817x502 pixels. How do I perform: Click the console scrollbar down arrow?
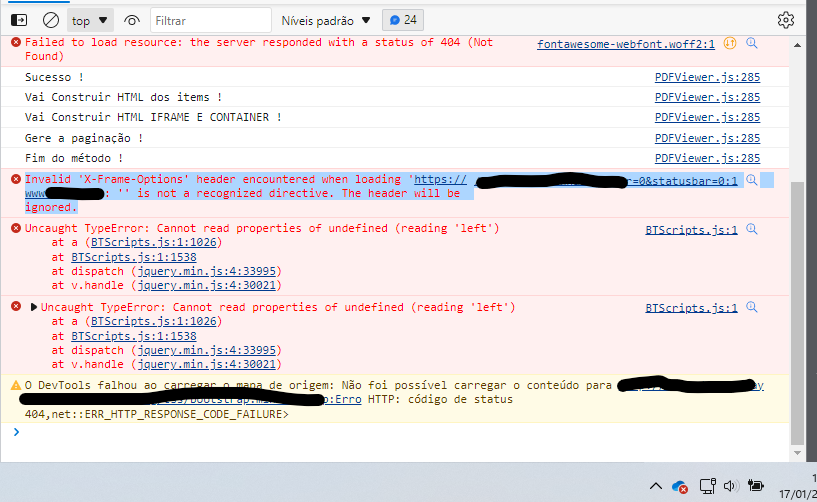[797, 453]
